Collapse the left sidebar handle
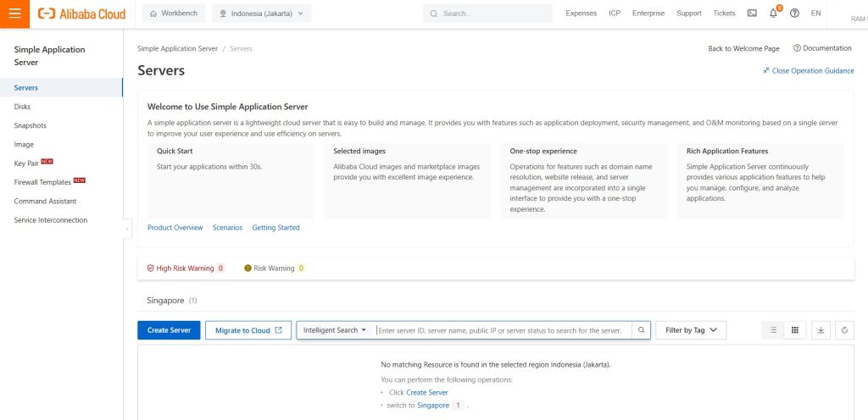This screenshot has height=420, width=868. pos(127,229)
